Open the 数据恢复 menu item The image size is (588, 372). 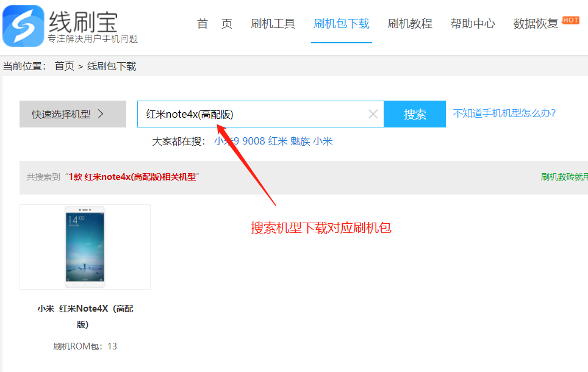[x=536, y=24]
